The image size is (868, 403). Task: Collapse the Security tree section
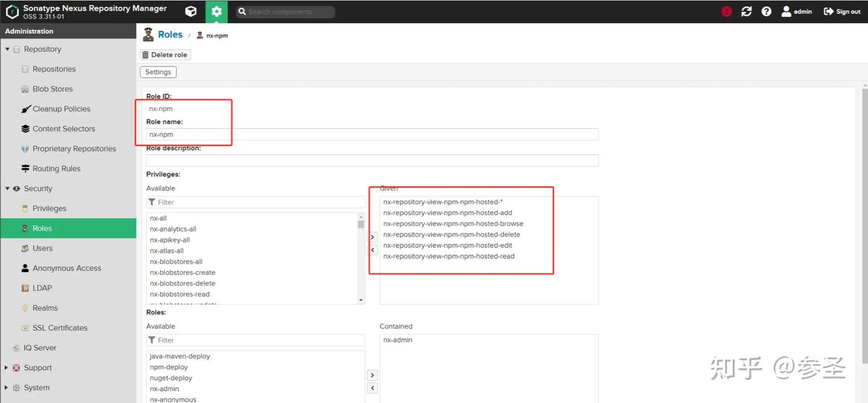click(x=7, y=189)
